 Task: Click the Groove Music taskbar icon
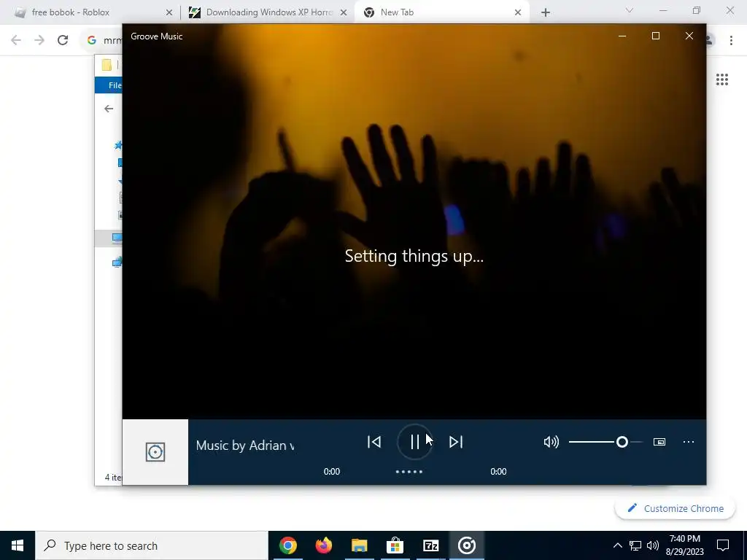pyautogui.click(x=466, y=545)
